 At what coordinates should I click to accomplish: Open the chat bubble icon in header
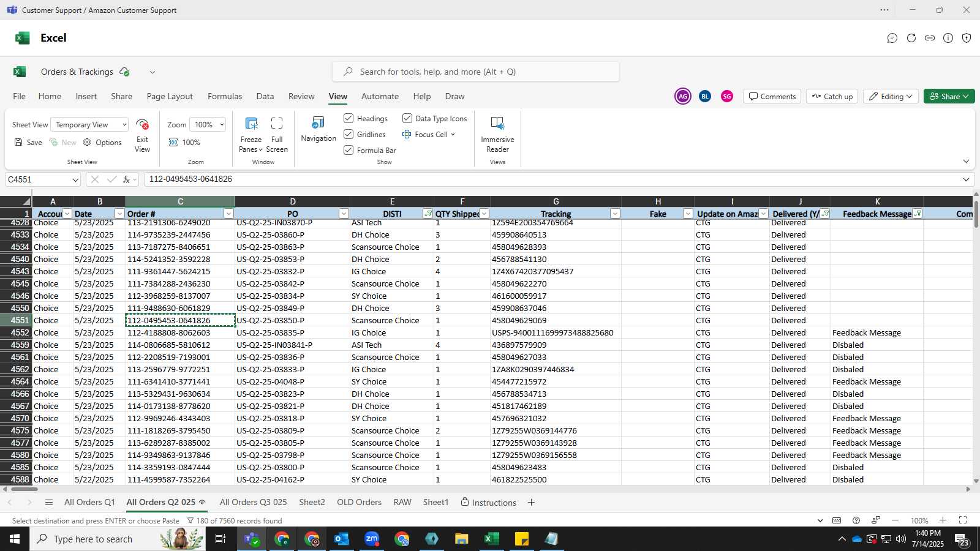point(892,38)
